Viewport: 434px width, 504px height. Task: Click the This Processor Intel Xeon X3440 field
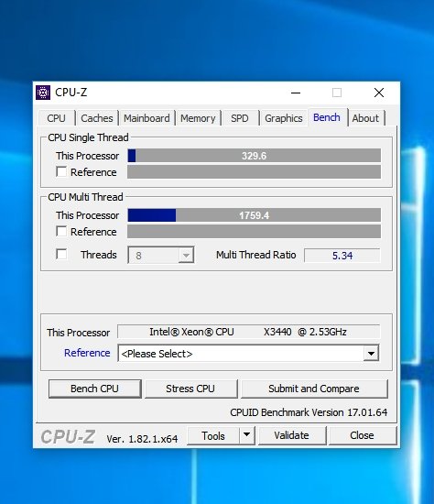[248, 332]
